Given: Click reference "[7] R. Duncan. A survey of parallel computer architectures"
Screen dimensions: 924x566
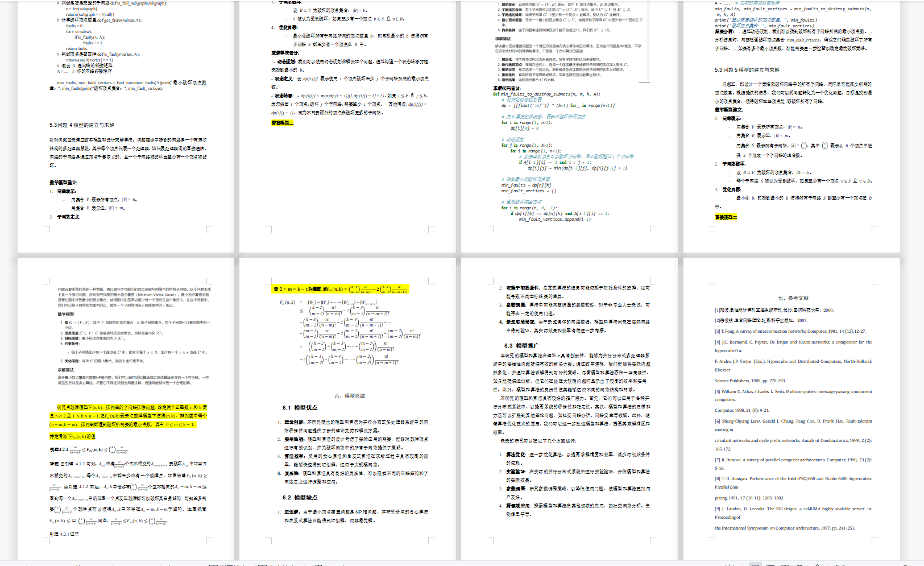Looking at the screenshot, I should (793, 460).
